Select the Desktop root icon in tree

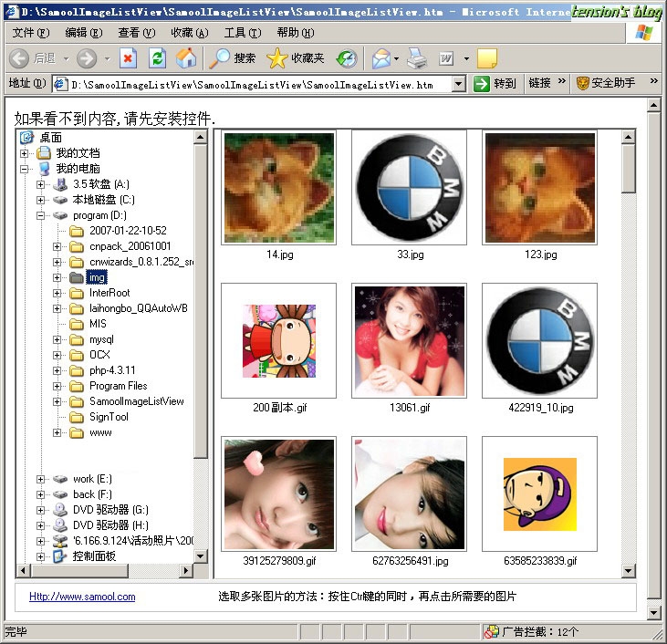tap(26, 137)
